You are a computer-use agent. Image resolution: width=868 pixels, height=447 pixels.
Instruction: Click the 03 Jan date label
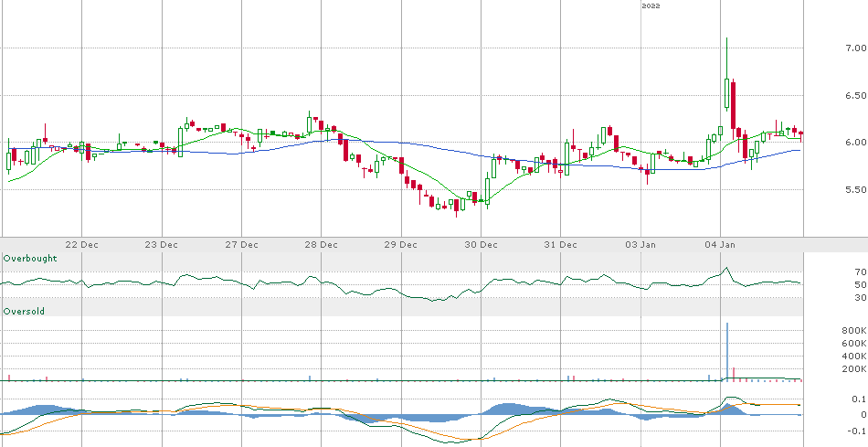641,244
